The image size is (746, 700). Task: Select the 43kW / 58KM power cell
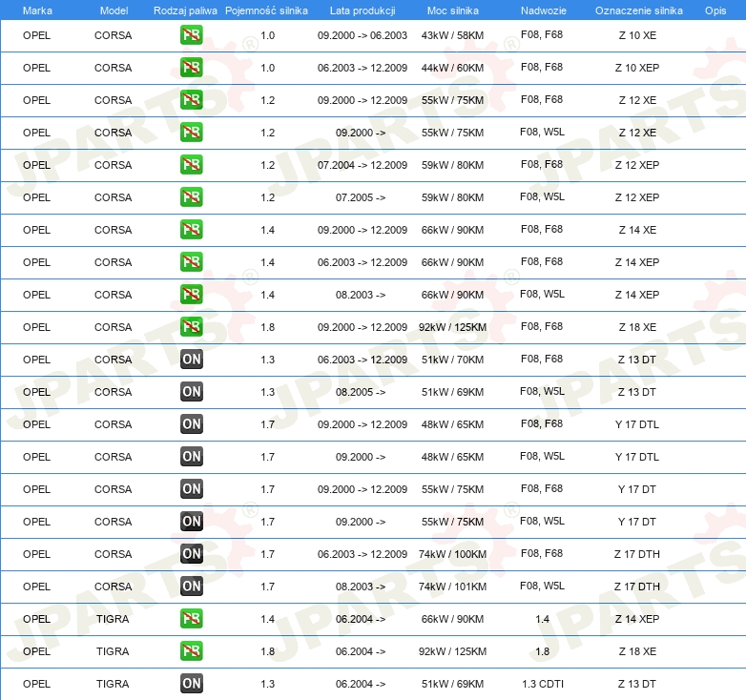point(452,35)
